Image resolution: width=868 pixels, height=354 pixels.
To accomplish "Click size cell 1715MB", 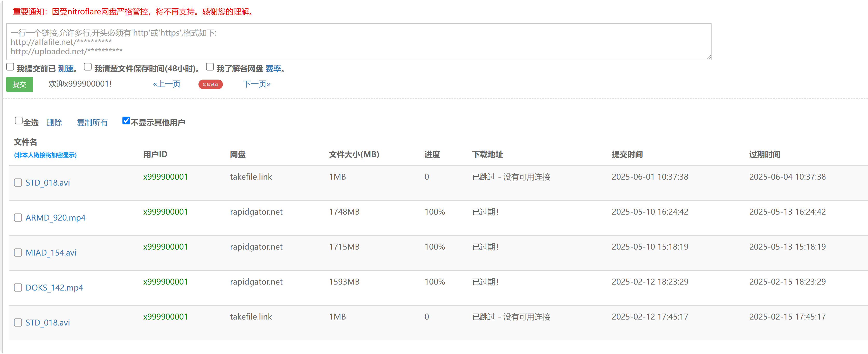I will point(344,247).
